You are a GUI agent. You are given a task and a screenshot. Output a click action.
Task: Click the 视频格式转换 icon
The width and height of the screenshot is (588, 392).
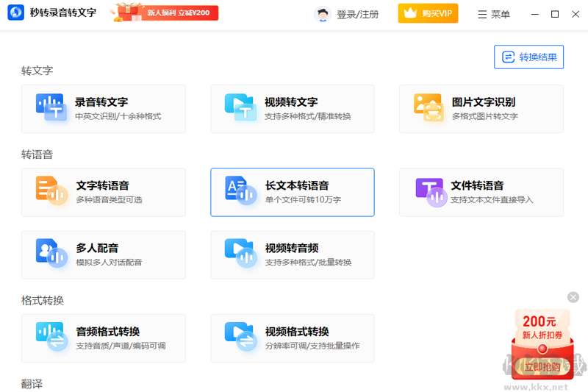[240, 338]
